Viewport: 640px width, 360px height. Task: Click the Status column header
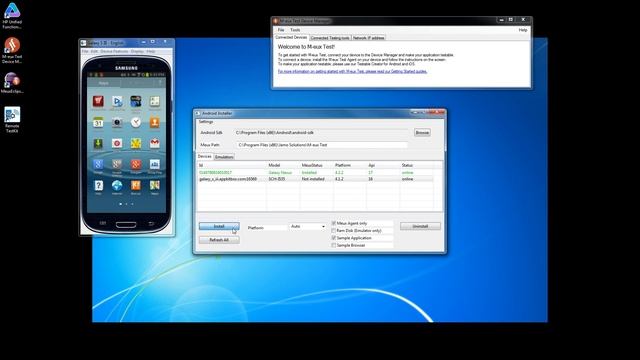416,165
